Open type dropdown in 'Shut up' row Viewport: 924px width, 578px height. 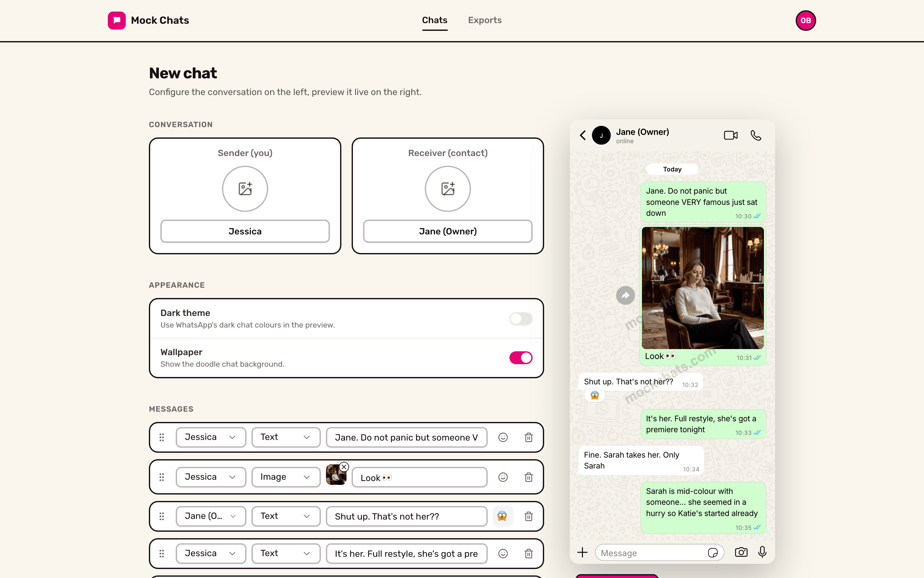click(x=286, y=516)
